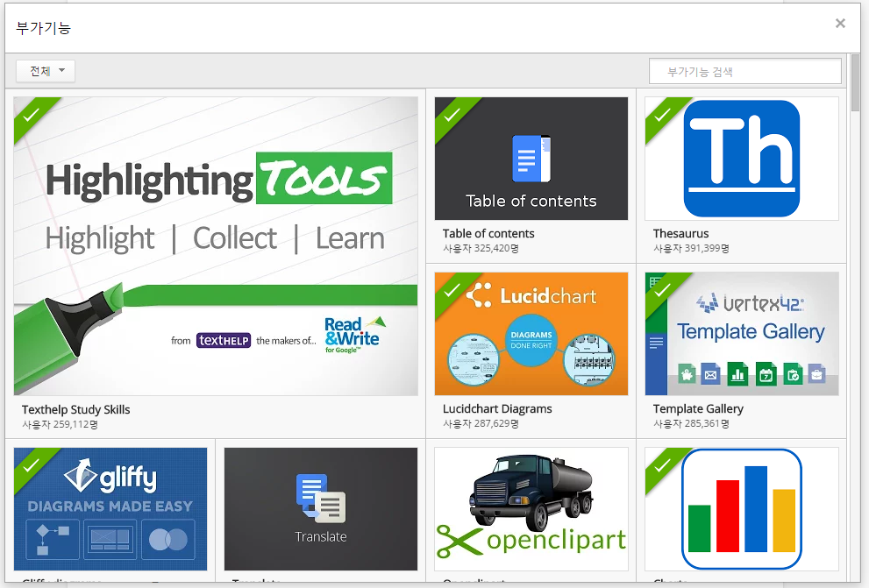Image resolution: width=869 pixels, height=588 pixels.
Task: Click the scissors icon in openclipart logo
Action: pyautogui.click(x=459, y=541)
